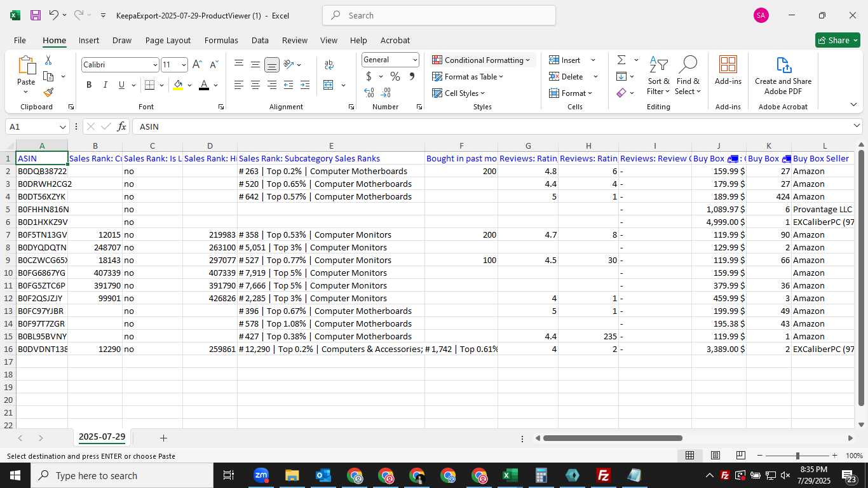
Task: Toggle Center horizontal alignment
Action: coord(255,85)
